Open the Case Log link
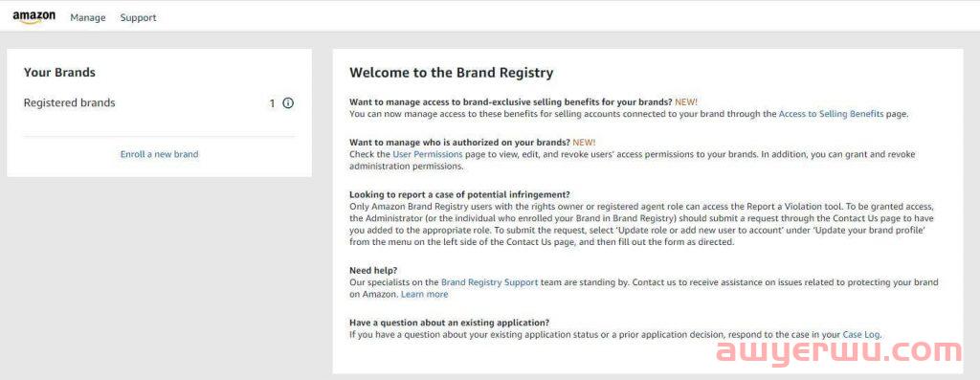 coord(862,334)
